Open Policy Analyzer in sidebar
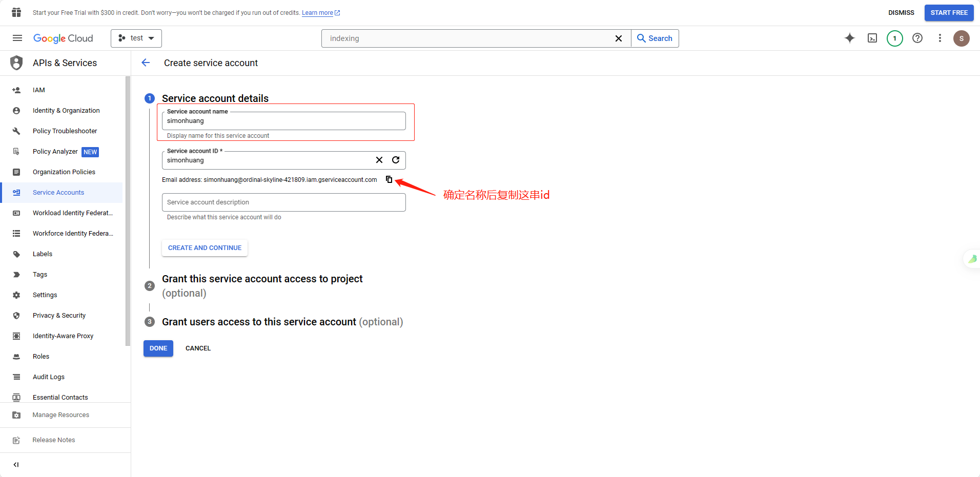980x477 pixels. pyautogui.click(x=62, y=152)
